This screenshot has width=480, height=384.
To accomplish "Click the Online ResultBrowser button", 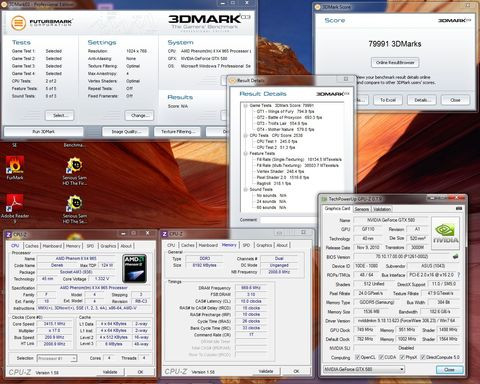I will point(395,62).
